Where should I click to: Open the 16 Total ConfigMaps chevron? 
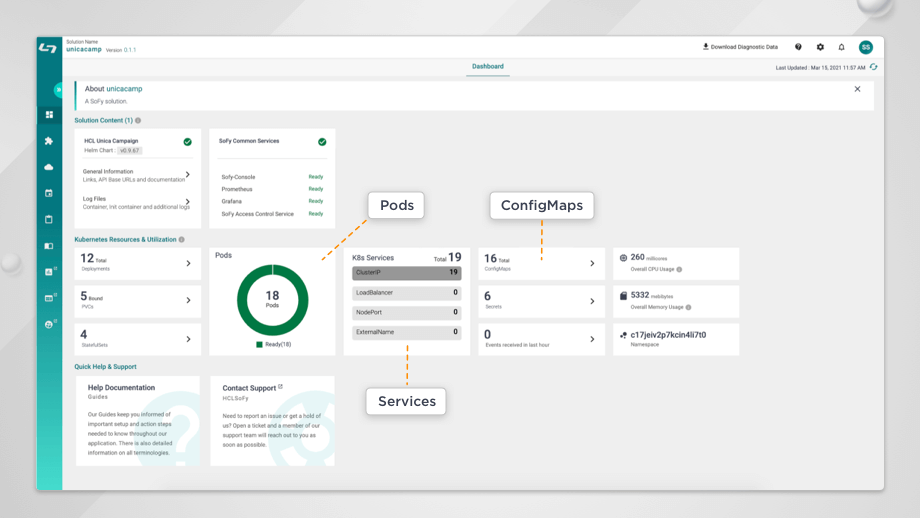592,263
